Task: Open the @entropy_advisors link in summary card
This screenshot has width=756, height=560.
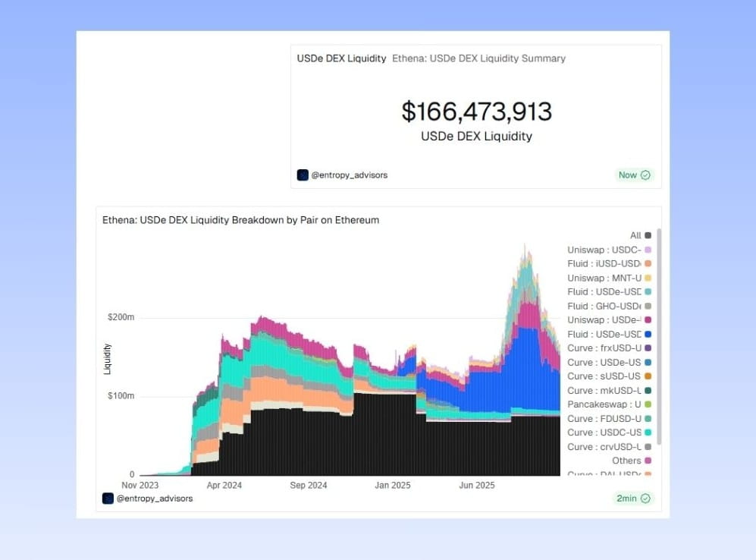Action: 349,175
